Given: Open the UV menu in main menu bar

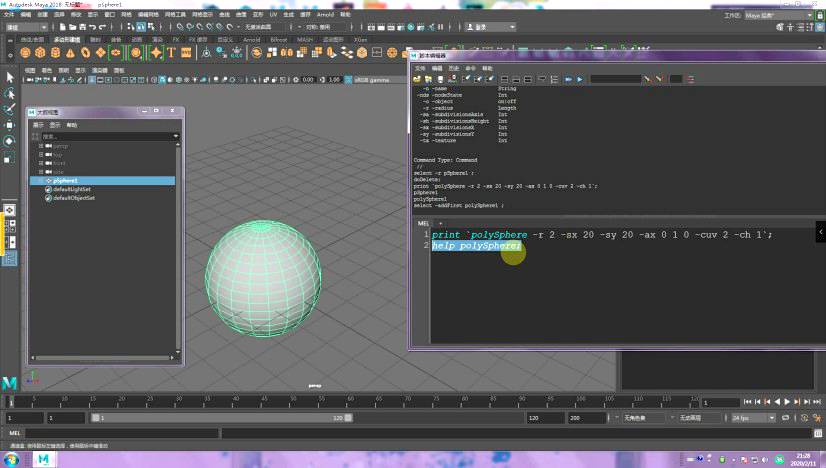Looking at the screenshot, I should (273, 15).
